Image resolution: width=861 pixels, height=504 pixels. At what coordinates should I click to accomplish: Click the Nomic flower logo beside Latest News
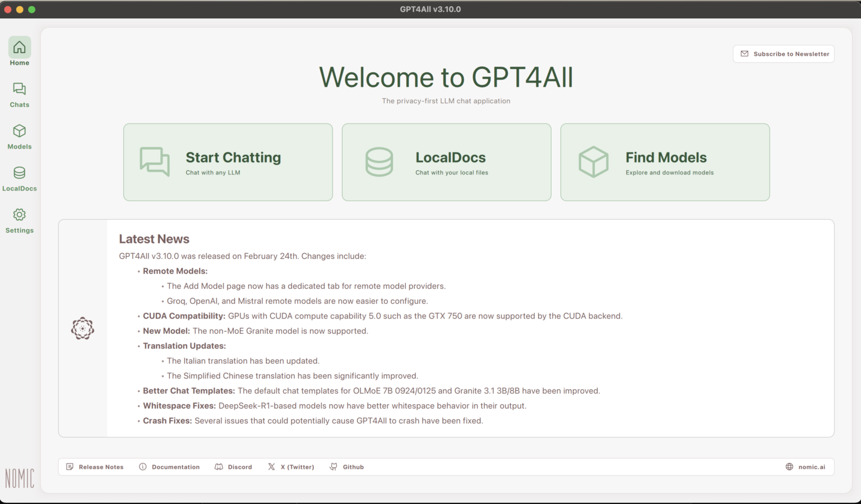point(82,328)
